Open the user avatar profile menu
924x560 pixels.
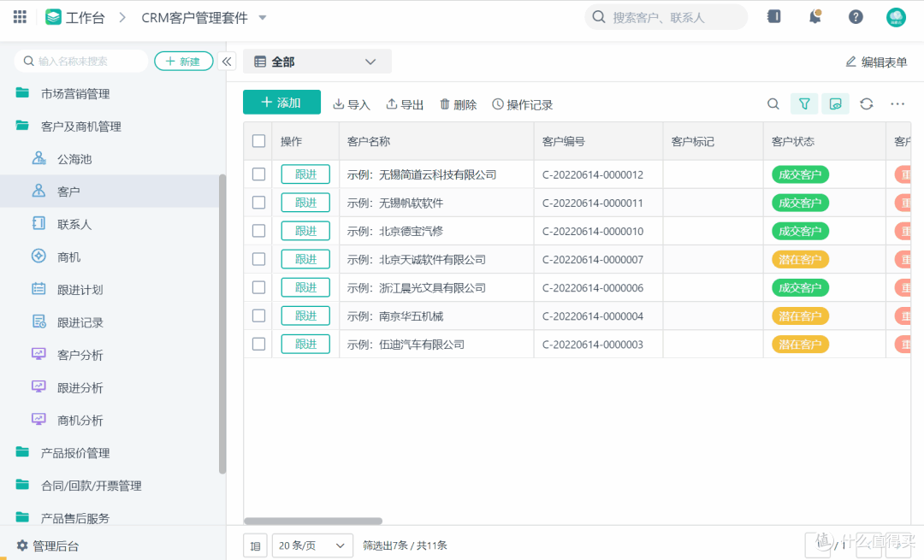[897, 17]
